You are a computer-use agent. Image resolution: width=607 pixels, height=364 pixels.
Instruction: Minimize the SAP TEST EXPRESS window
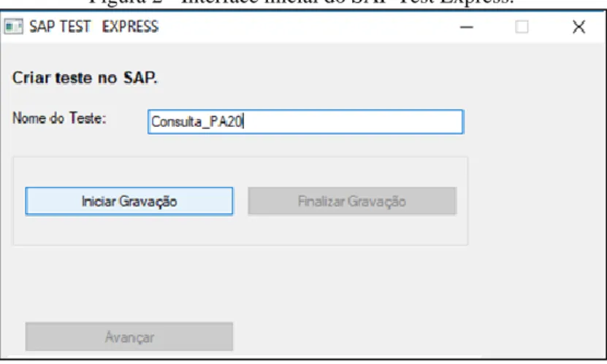click(x=467, y=27)
